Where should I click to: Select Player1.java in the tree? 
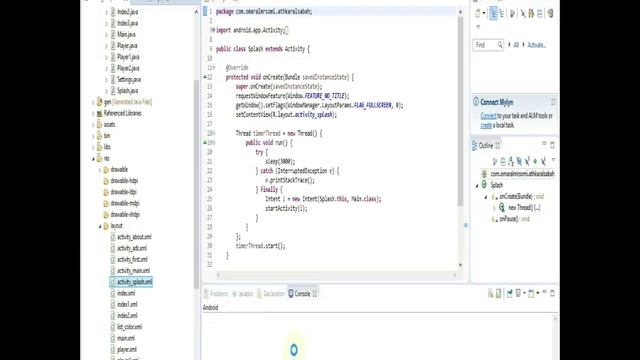pos(128,57)
